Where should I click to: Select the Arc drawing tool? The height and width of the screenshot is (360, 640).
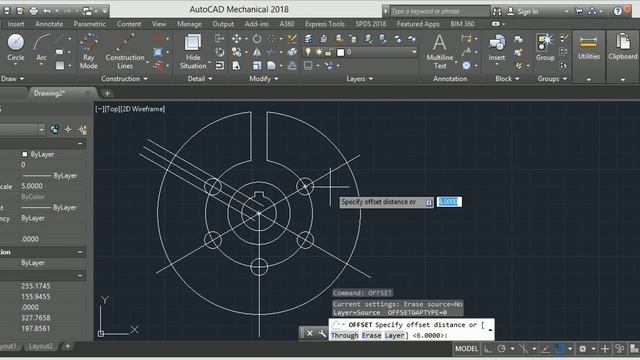41,47
